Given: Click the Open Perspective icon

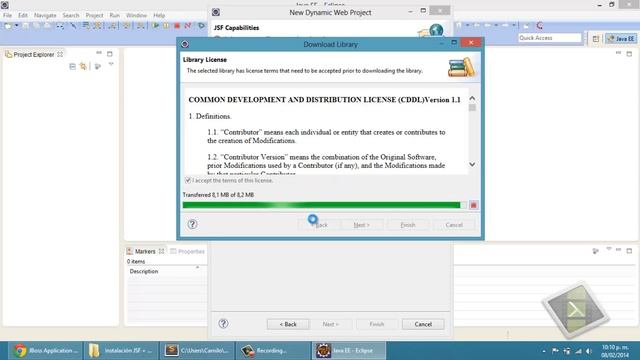Looking at the screenshot, I should [596, 38].
